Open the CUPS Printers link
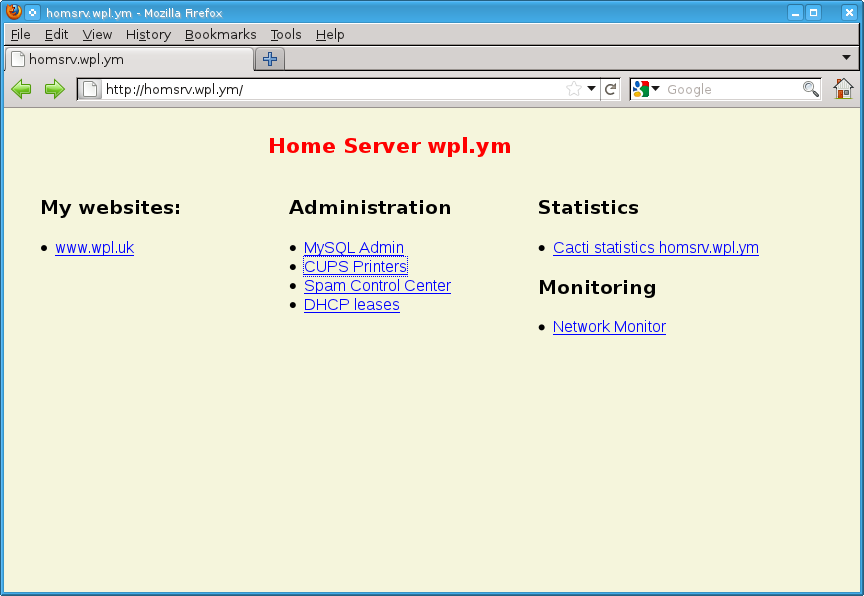This screenshot has width=864, height=596. pyautogui.click(x=355, y=267)
